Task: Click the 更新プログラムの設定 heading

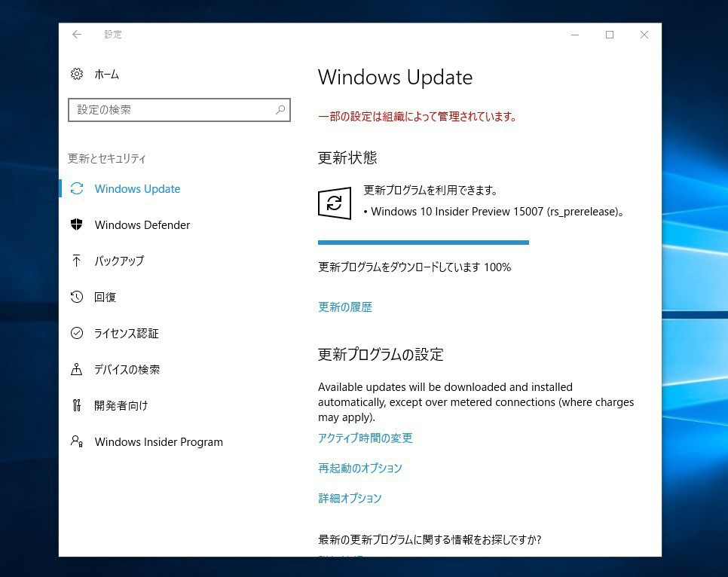Action: (x=381, y=354)
